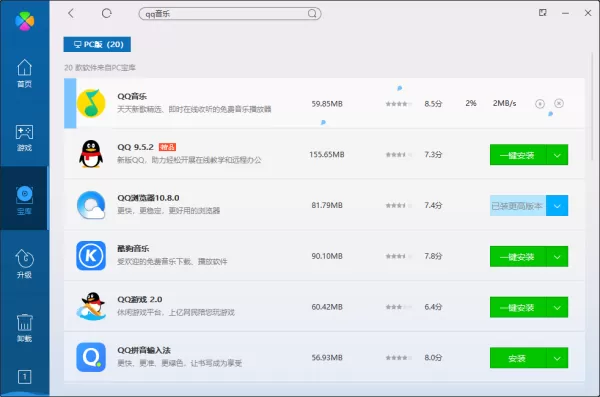This screenshot has width=600, height=397.
Task: Click the search magnifier icon
Action: tap(312, 14)
